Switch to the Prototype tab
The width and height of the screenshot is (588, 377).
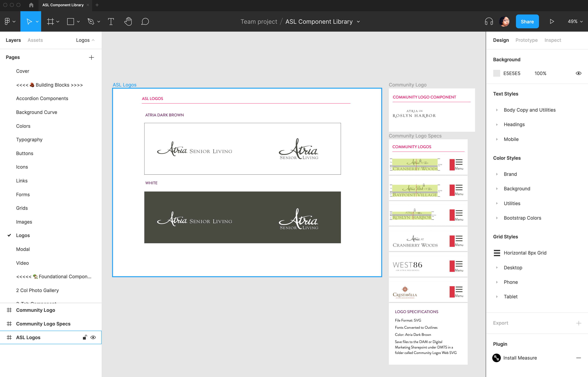526,40
